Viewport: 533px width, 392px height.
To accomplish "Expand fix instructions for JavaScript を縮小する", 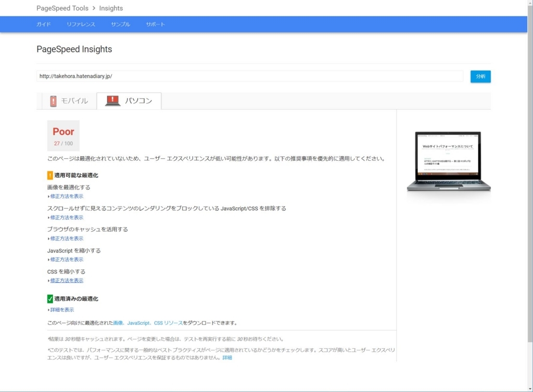I will (67, 260).
